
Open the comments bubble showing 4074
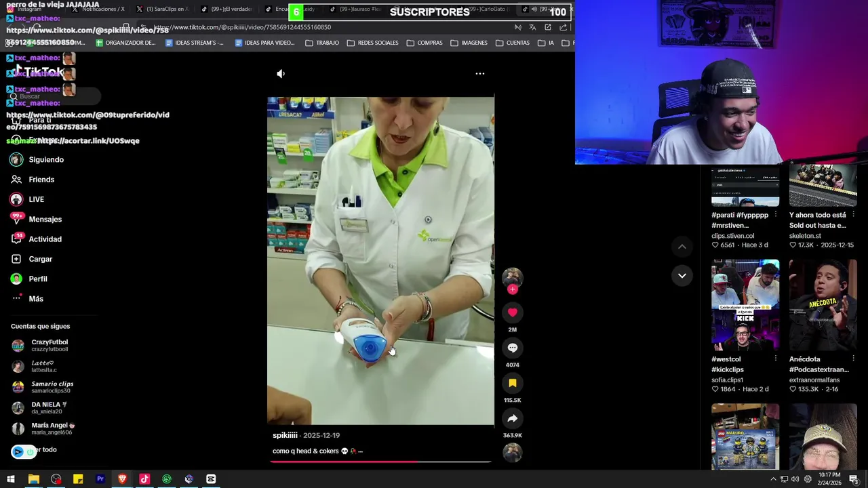[x=513, y=348]
